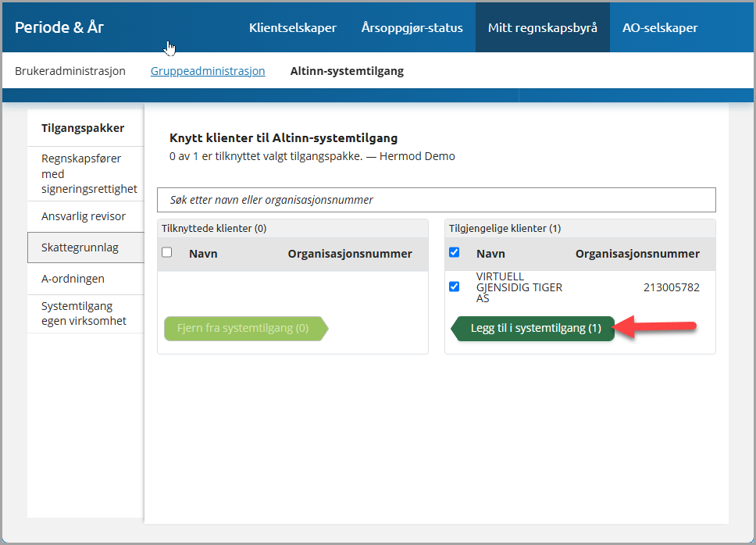Click the Tilgangspakker sidebar heading
Image resolution: width=756 pixels, height=545 pixels.
click(x=83, y=128)
